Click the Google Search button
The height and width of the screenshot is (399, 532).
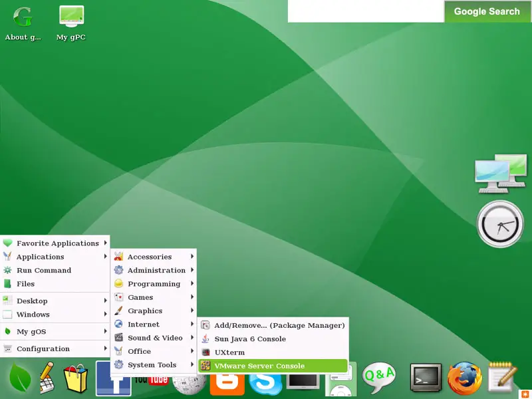pos(487,11)
